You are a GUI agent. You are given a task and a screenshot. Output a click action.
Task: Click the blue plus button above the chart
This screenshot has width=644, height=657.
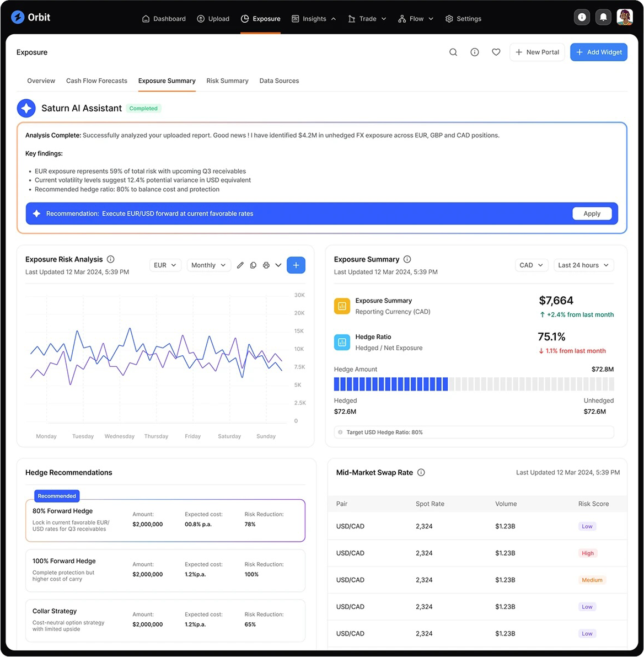(296, 265)
